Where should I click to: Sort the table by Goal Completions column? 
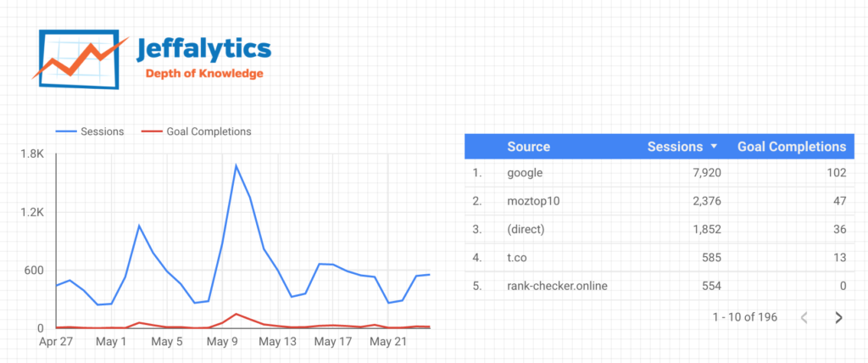tap(792, 147)
